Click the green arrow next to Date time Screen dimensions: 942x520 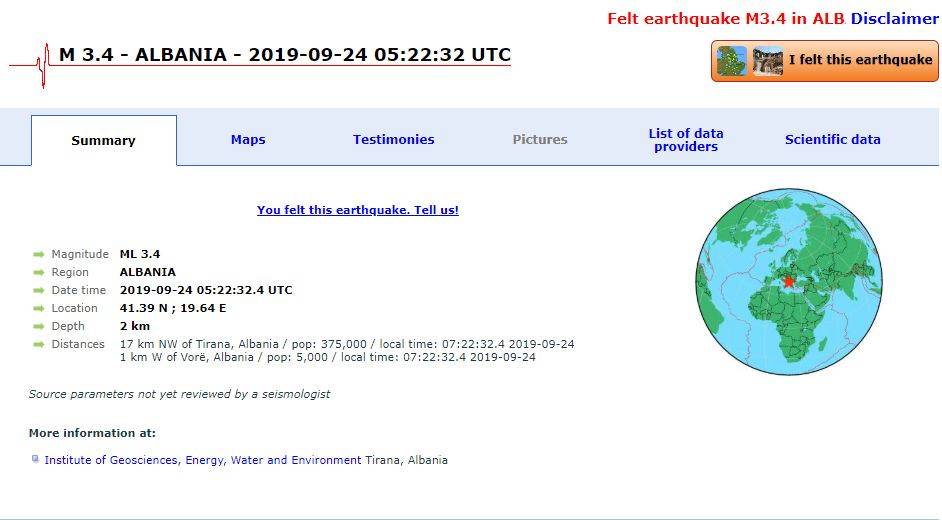click(38, 291)
